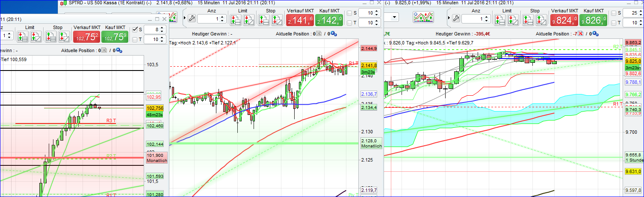Click blue moving average label 2.136,7
Image resolution: width=644 pixels, height=197 pixels.
click(369, 94)
